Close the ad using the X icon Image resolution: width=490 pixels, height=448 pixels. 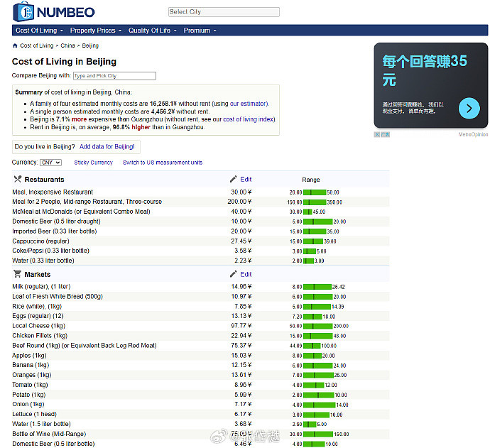click(x=378, y=134)
